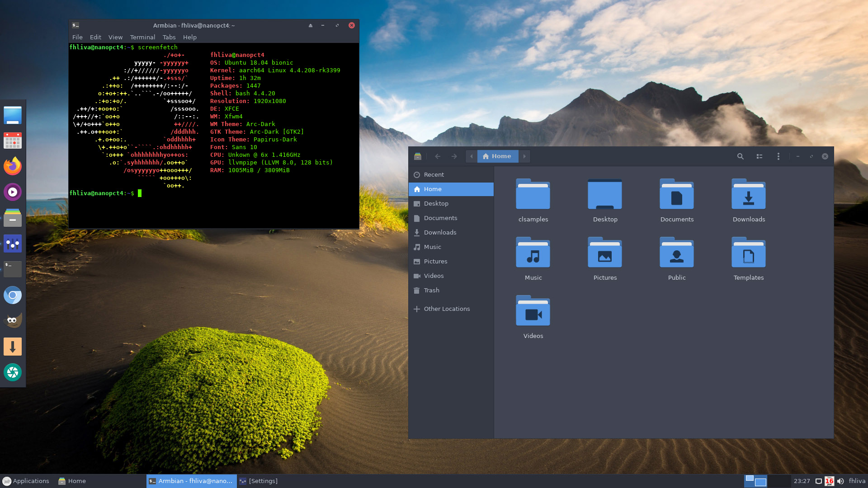
Task: Open the Documents folder icon
Action: tap(677, 194)
